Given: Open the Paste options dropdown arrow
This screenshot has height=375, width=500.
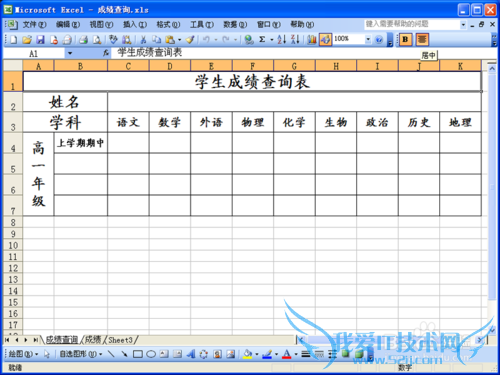Looking at the screenshot, I should click(x=180, y=40).
